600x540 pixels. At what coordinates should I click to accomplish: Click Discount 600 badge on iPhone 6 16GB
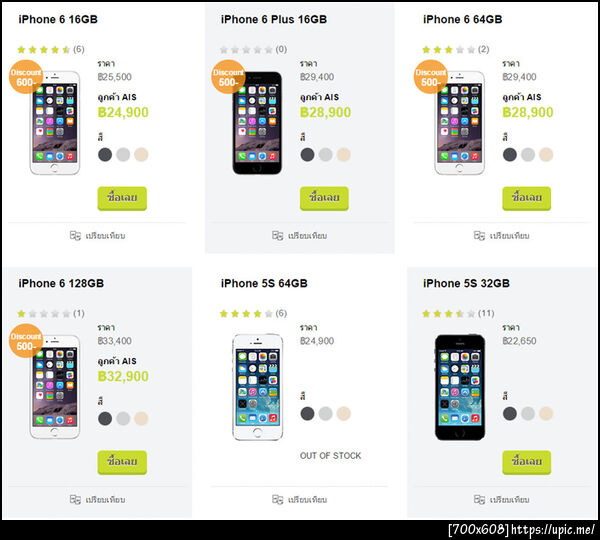(26, 77)
